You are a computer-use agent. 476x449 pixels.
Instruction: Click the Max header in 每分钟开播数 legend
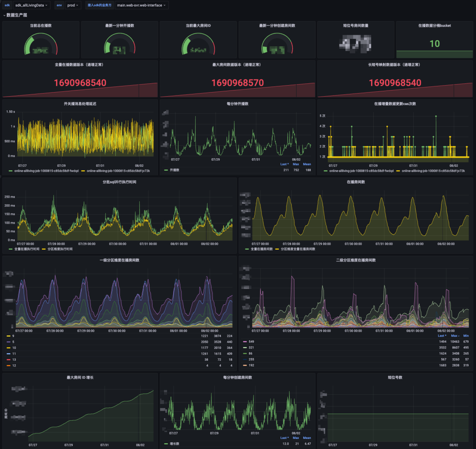click(296, 164)
